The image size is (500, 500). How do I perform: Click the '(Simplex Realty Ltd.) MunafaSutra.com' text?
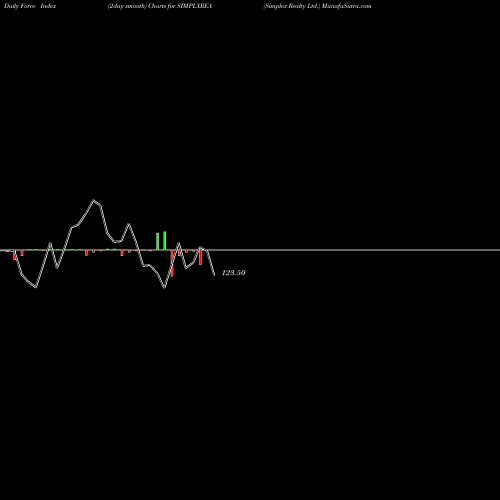click(317, 6)
